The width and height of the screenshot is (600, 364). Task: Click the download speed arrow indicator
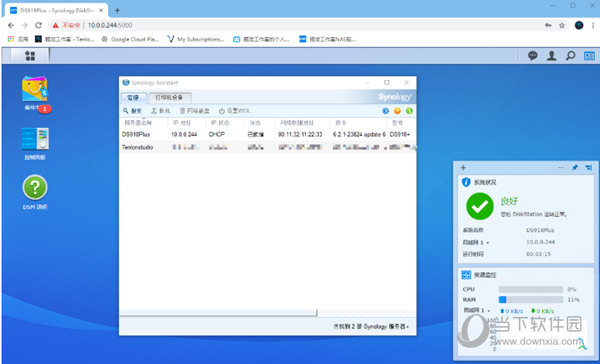click(x=533, y=311)
